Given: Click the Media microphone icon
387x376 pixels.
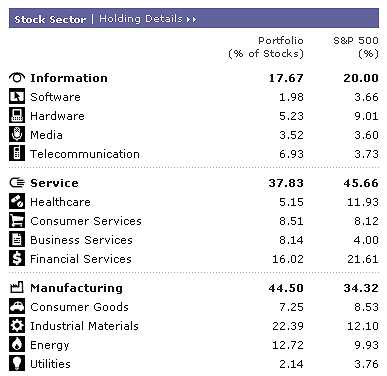Looking at the screenshot, I should (17, 135).
